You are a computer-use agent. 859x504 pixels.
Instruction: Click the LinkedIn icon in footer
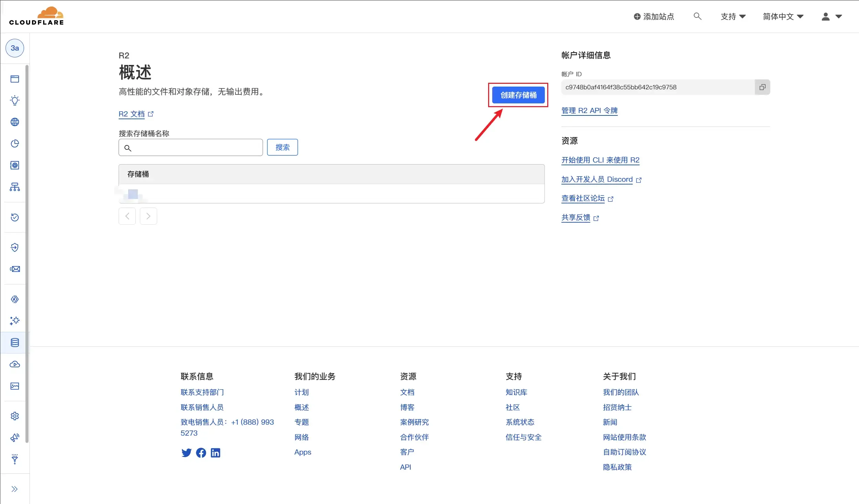(x=216, y=453)
